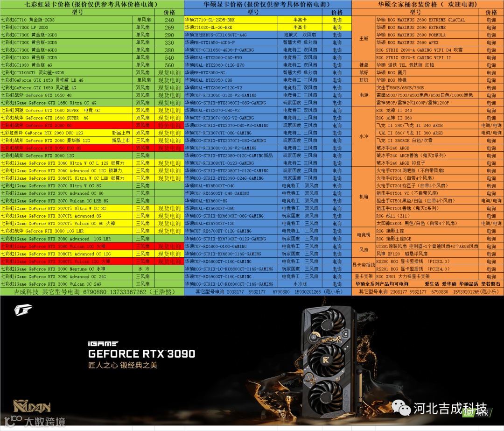Click the iGame logo on the banner

(23, 310)
